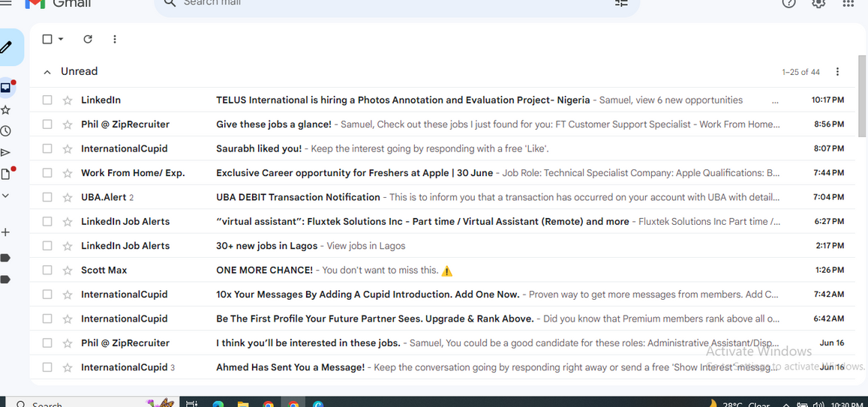Viewport: 868px width, 407px height.
Task: Open the toolbar More options menu beside refresh
Action: [x=115, y=39]
